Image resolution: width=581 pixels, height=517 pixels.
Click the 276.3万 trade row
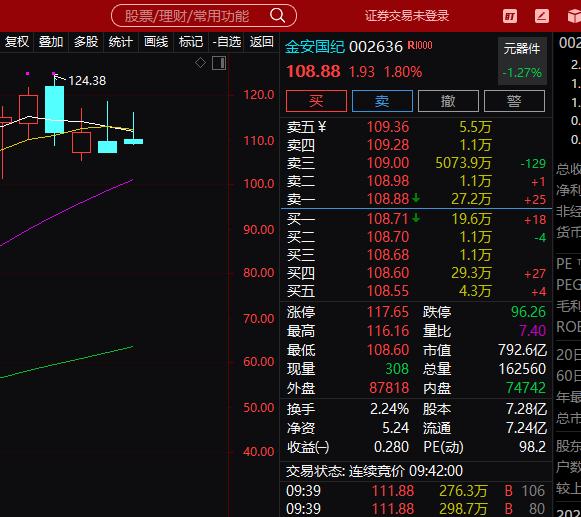415,491
